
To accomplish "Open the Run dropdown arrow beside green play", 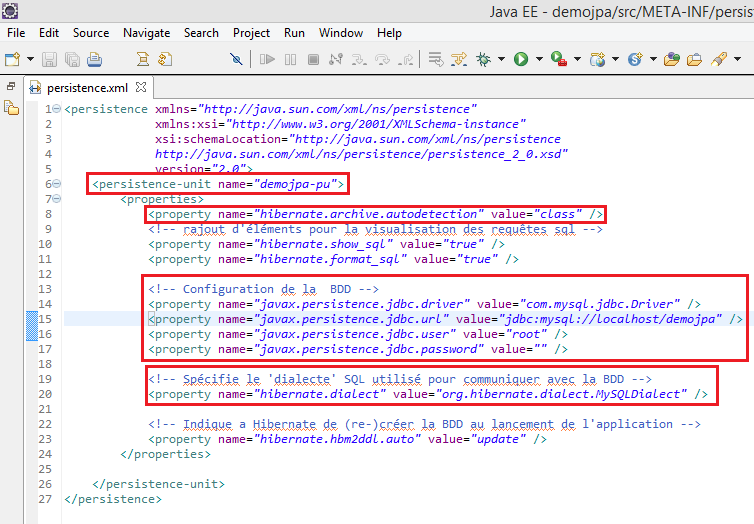I will coord(537,60).
